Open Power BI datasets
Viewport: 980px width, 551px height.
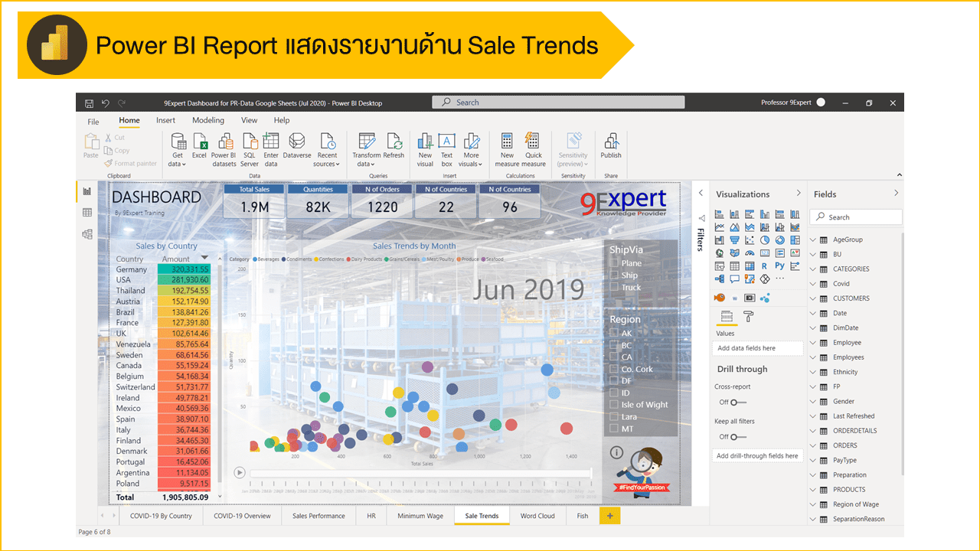tap(225, 149)
